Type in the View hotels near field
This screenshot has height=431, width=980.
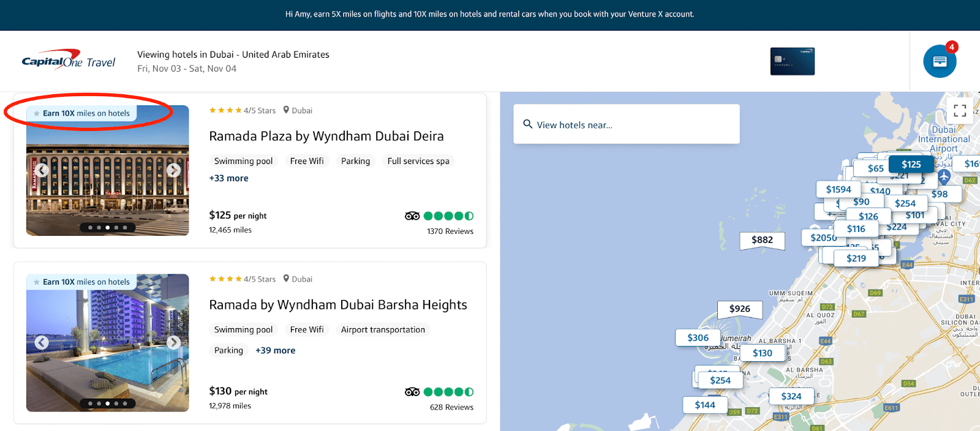point(631,125)
